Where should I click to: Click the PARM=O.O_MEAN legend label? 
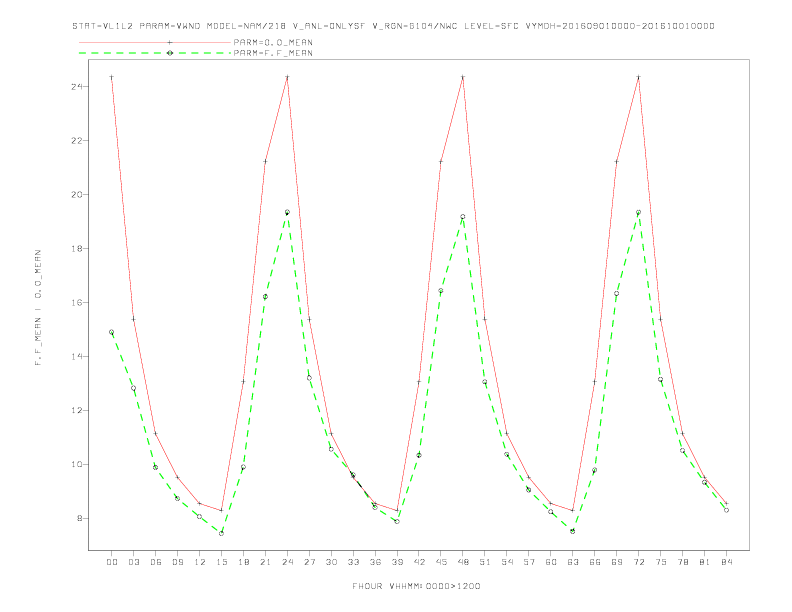coord(273,42)
